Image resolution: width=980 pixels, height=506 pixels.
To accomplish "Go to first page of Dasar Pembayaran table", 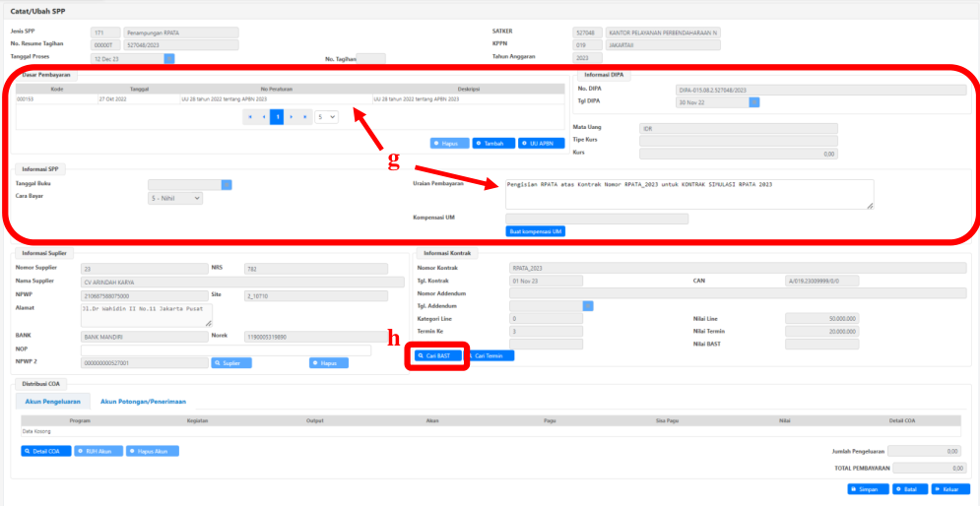I will 250,117.
